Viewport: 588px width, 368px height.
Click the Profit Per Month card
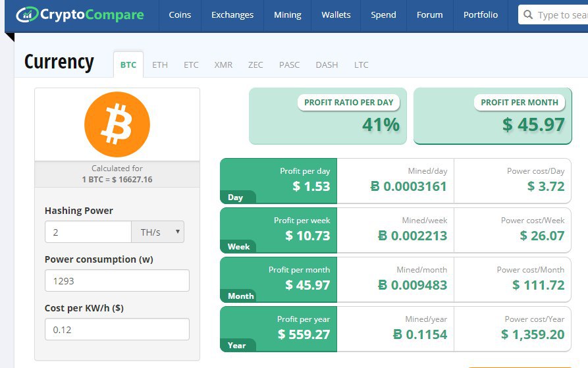[493, 116]
